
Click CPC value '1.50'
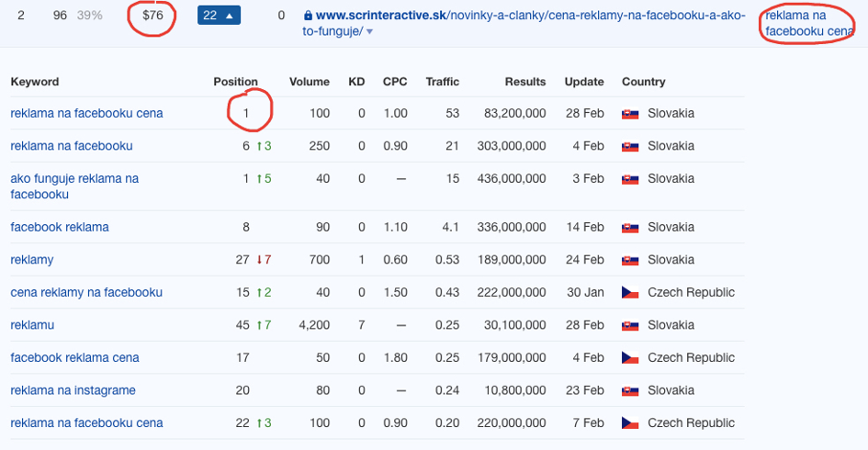pyautogui.click(x=395, y=293)
